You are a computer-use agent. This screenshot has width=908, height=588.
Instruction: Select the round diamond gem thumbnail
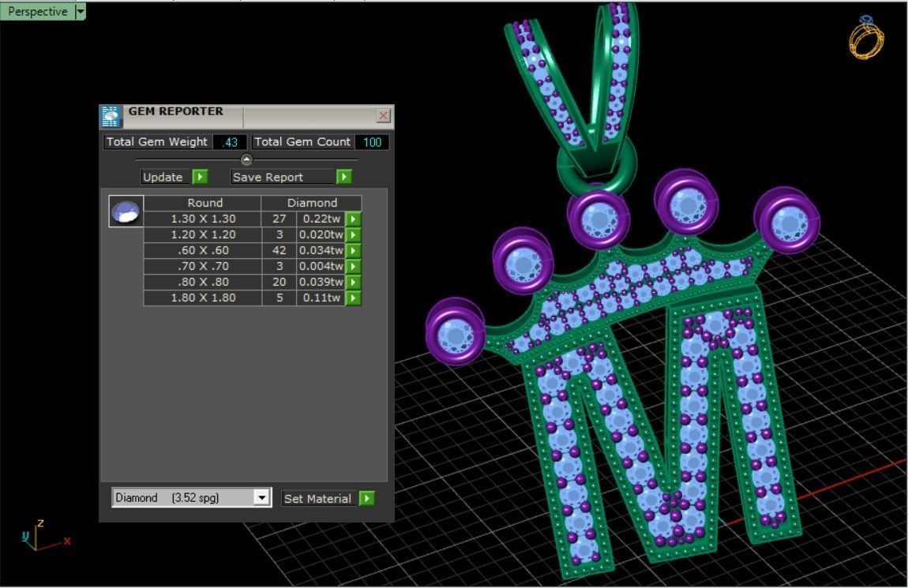pos(126,212)
